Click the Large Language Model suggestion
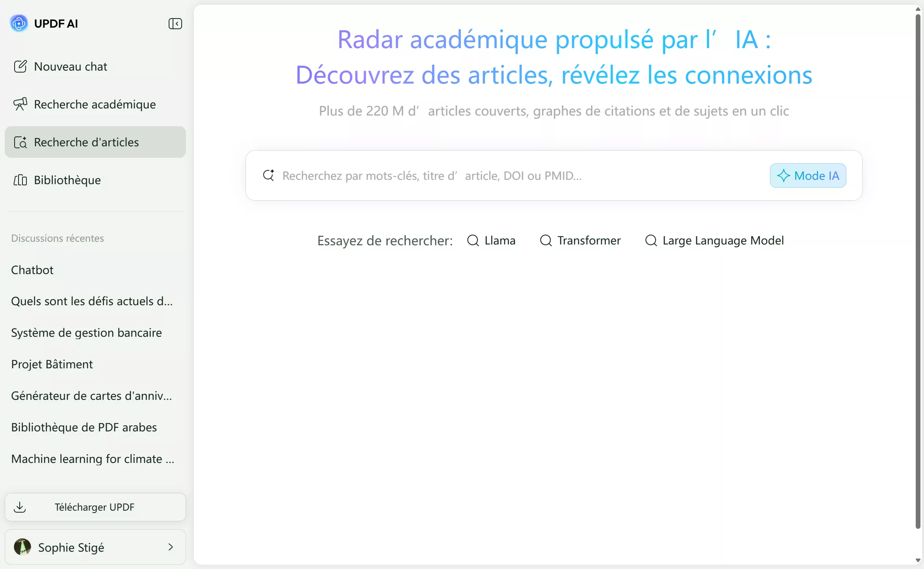This screenshot has width=924, height=569. (714, 240)
